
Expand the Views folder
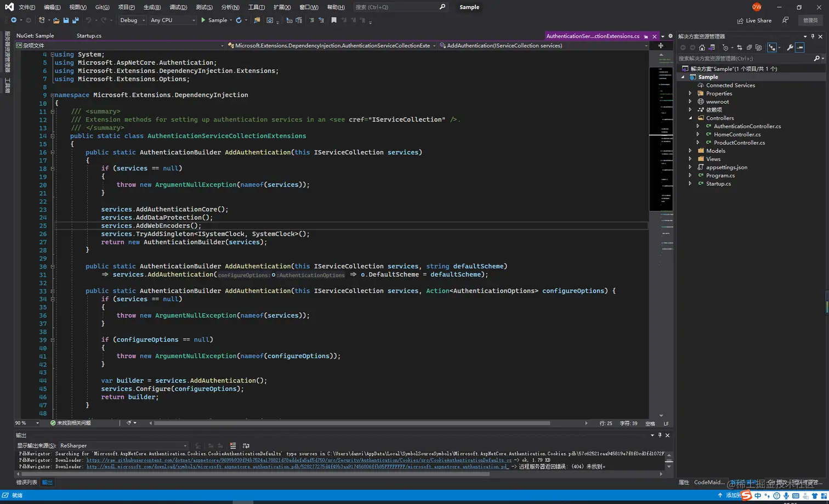690,159
